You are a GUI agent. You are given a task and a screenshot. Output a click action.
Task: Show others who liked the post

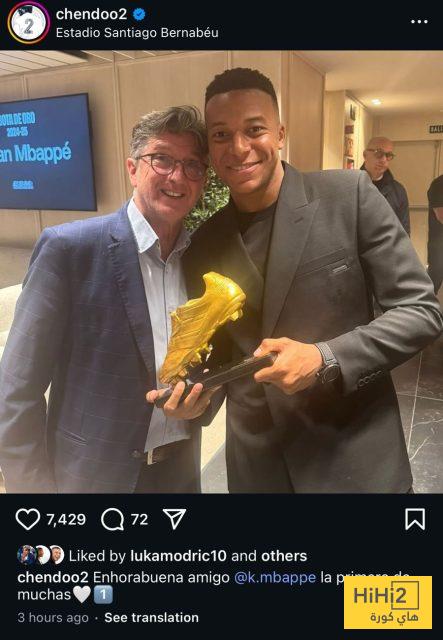click(284, 556)
